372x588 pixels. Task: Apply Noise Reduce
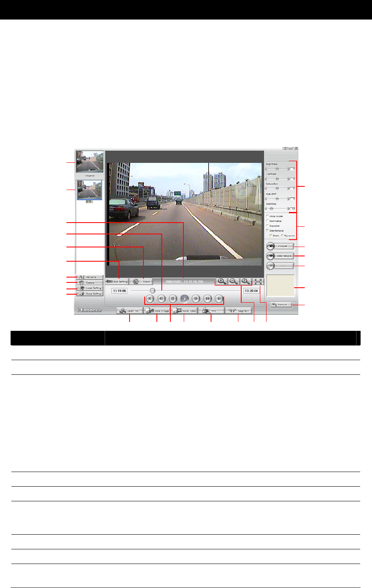pyautogui.click(x=280, y=256)
